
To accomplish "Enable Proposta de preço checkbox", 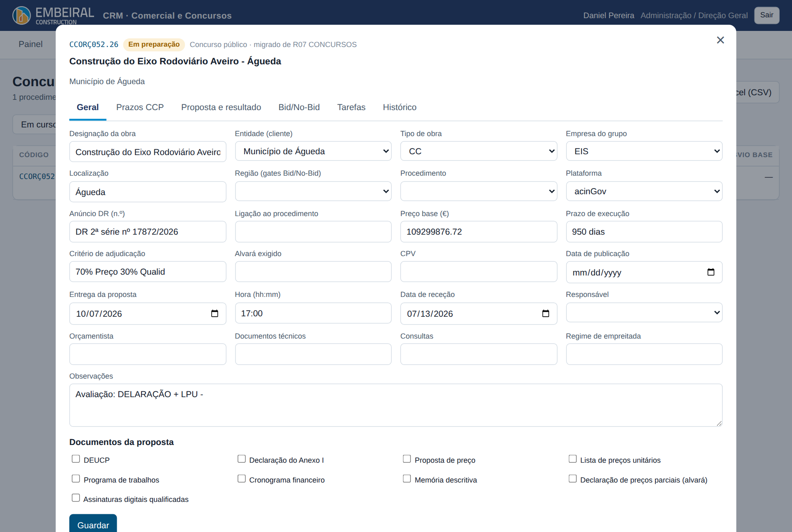I will 407,459.
